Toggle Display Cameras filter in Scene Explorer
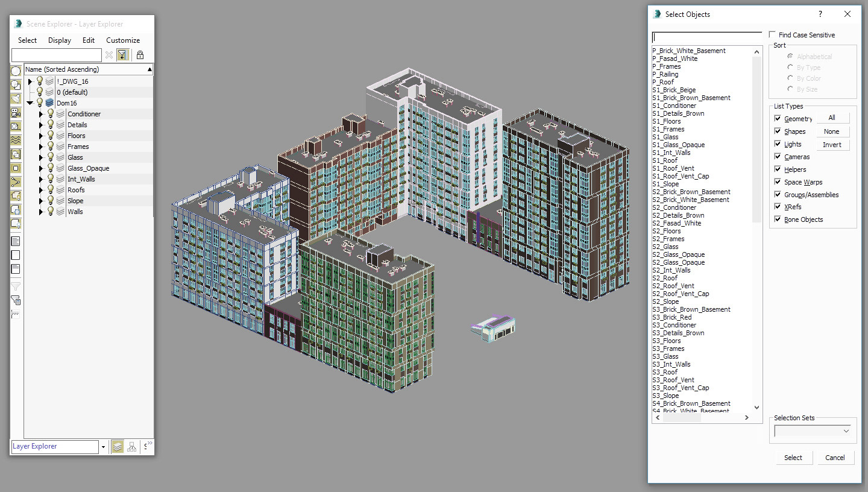 pyautogui.click(x=16, y=113)
